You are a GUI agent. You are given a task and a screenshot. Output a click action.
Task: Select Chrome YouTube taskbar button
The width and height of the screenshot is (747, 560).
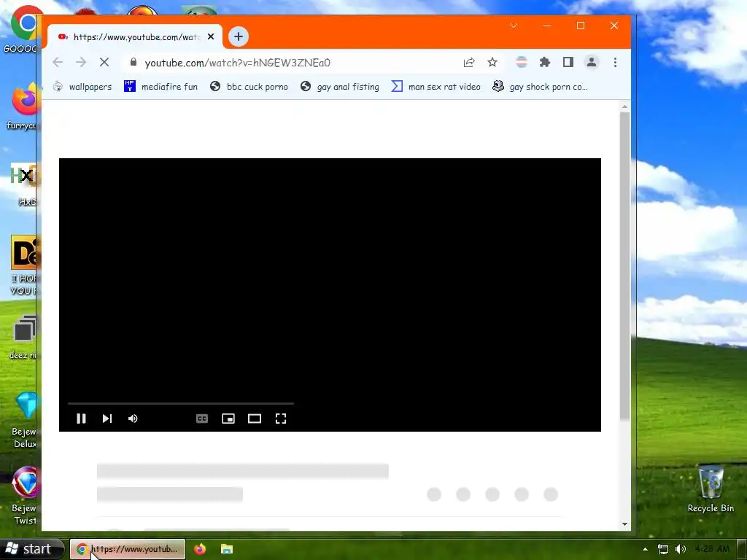pos(128,549)
